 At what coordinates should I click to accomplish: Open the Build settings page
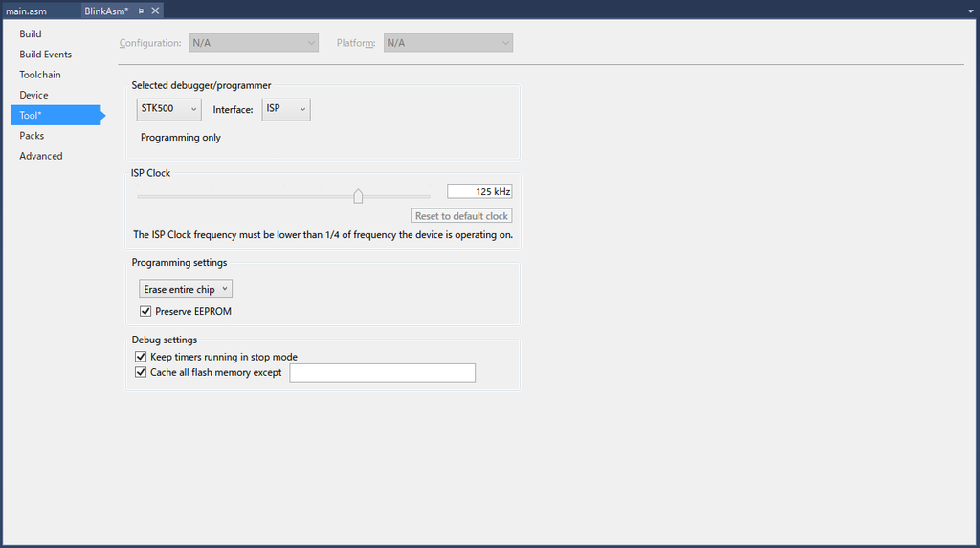31,33
